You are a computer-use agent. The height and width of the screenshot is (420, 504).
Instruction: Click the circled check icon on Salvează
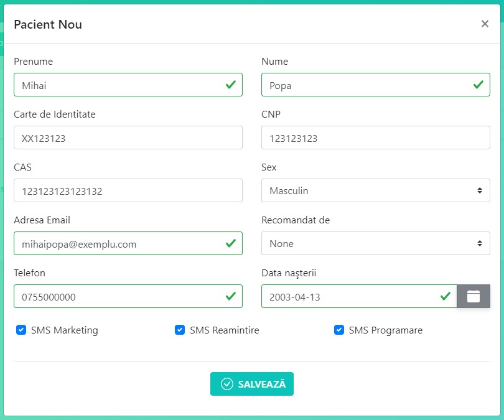coord(227,384)
